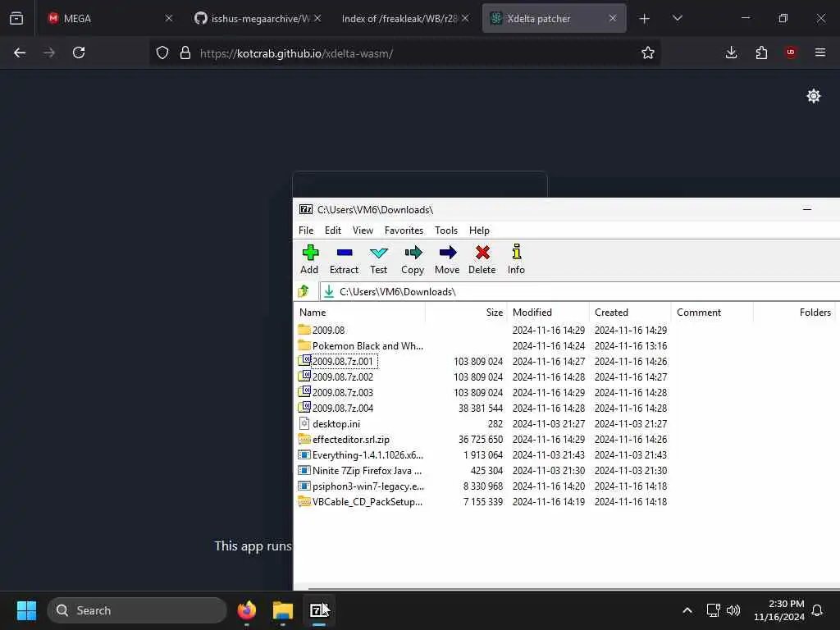Open the 7-Zip Edit menu
This screenshot has height=630, width=840.
[x=333, y=231]
